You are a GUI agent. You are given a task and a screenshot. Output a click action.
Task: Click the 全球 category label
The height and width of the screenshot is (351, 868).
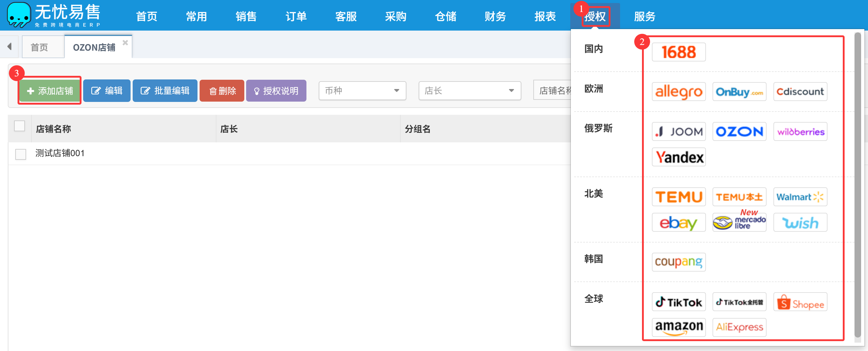[593, 299]
